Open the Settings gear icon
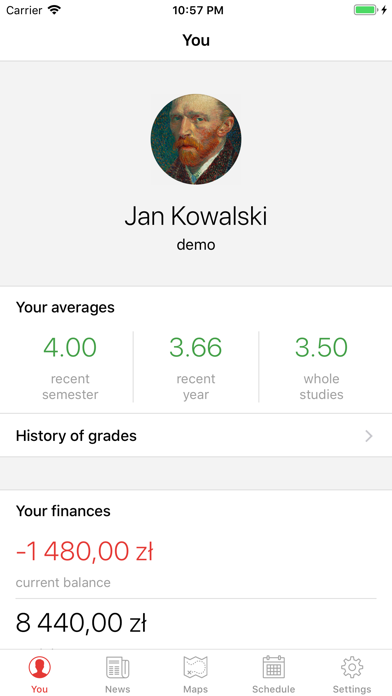Image resolution: width=392 pixels, height=696 pixels. (x=352, y=667)
